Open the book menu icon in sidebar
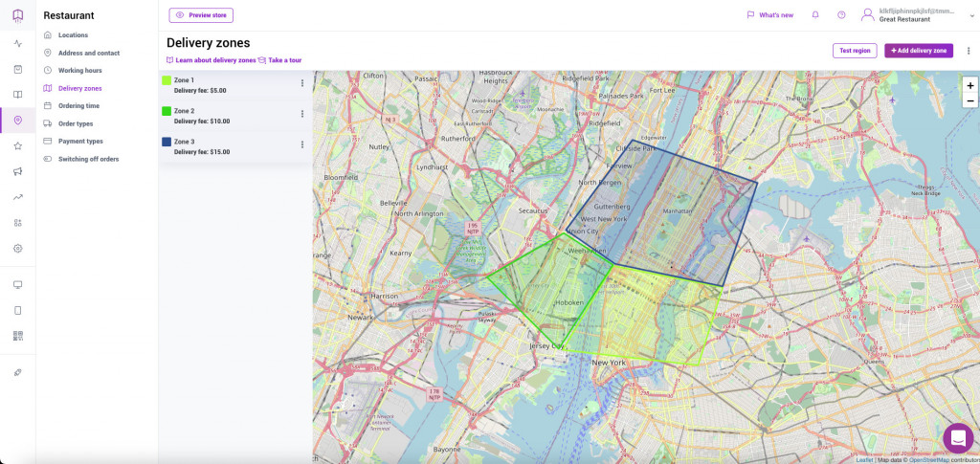 click(17, 95)
